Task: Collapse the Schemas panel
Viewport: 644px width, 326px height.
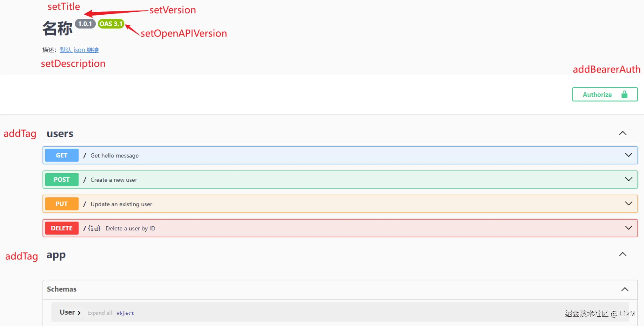Action: (x=625, y=289)
